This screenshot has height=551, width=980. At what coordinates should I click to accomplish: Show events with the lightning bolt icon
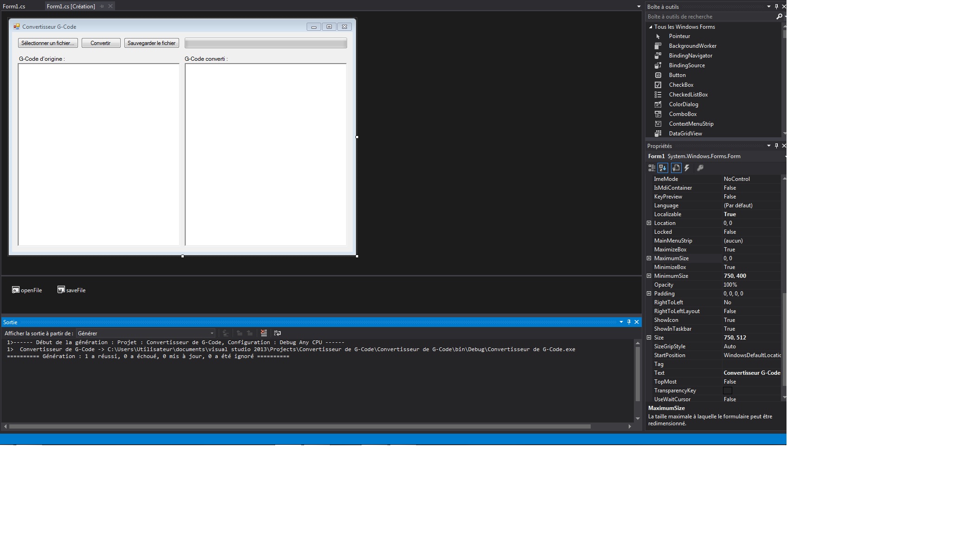(x=687, y=168)
